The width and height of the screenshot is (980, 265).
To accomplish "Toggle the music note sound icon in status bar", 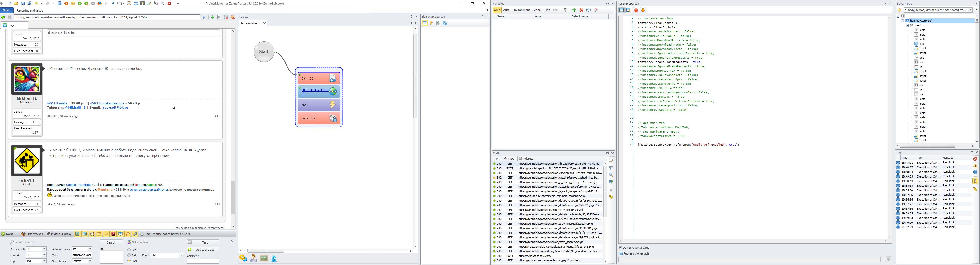I will (135, 234).
